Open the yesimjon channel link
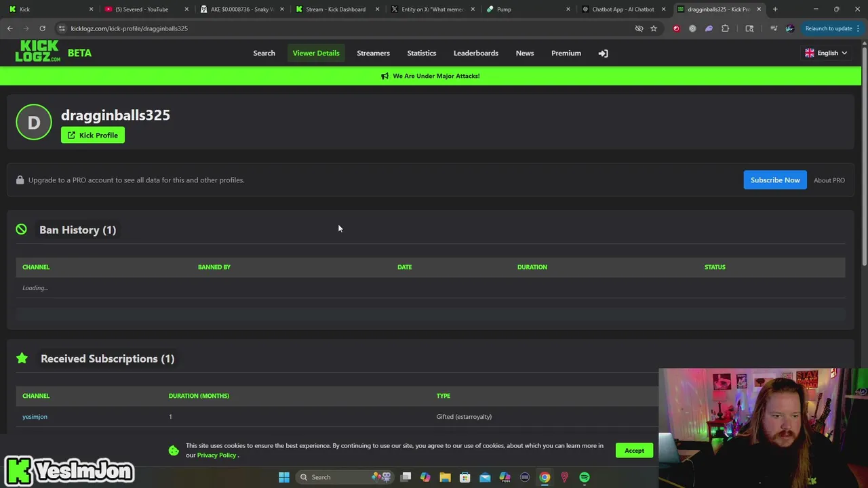This screenshot has width=868, height=488. [35, 417]
